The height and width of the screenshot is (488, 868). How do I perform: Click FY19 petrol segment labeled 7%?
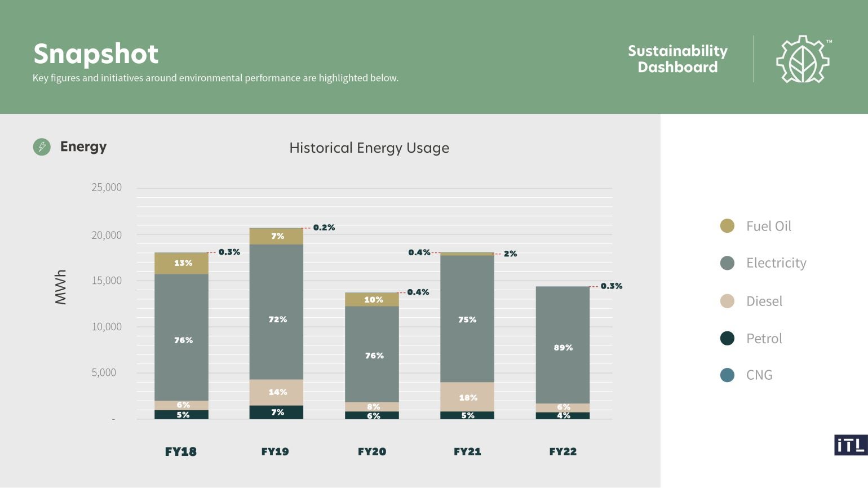(x=276, y=412)
